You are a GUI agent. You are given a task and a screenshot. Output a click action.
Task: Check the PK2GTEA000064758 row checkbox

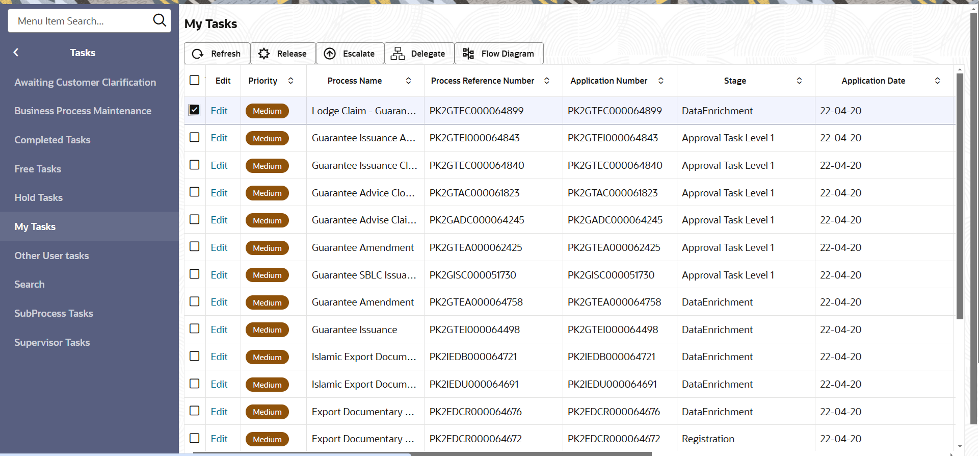coord(195,301)
